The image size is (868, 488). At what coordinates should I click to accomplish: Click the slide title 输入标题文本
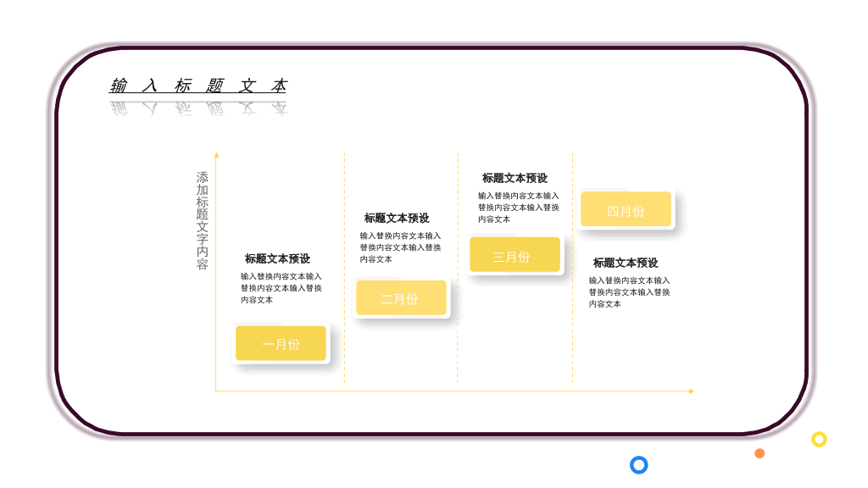(198, 86)
